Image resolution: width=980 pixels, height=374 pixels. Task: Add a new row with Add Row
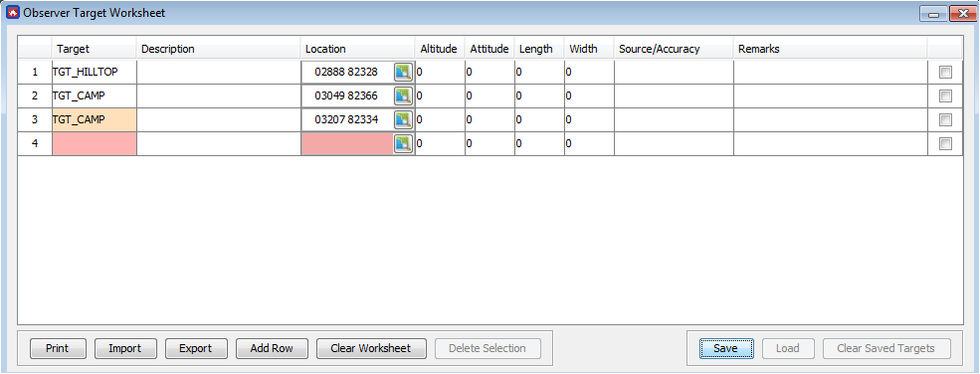[x=272, y=348]
